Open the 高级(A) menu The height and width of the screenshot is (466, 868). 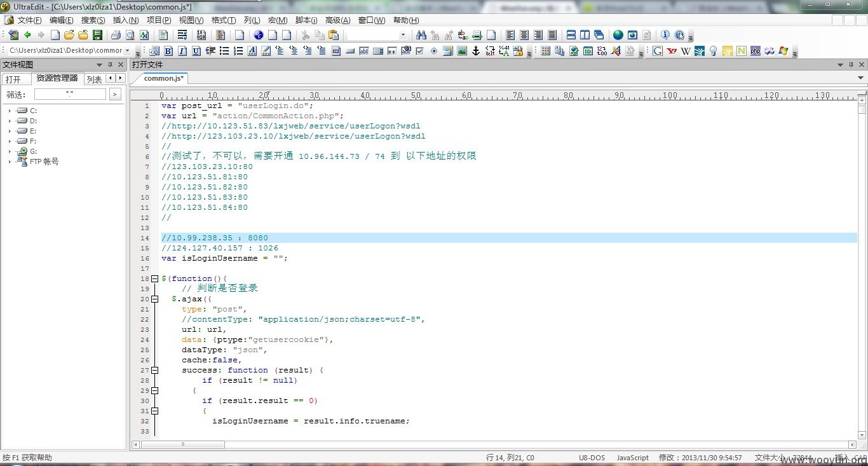coord(337,20)
